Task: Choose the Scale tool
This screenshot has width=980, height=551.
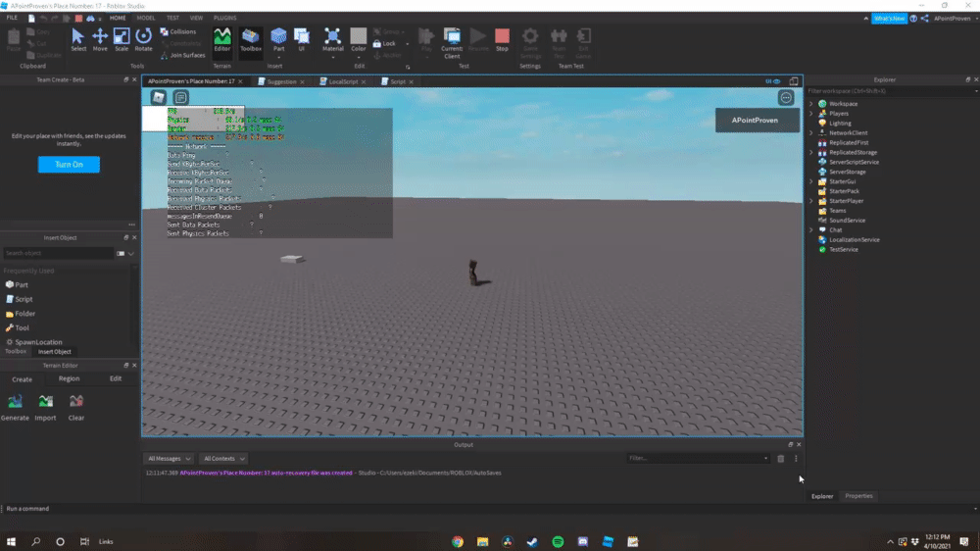Action: pyautogui.click(x=122, y=39)
